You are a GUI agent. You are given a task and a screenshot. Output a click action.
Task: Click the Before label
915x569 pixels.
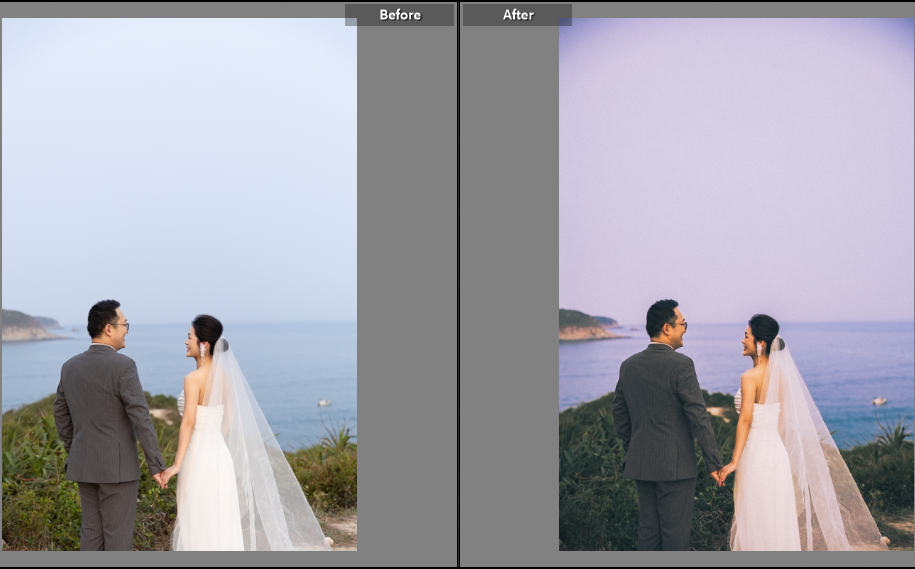coord(400,15)
